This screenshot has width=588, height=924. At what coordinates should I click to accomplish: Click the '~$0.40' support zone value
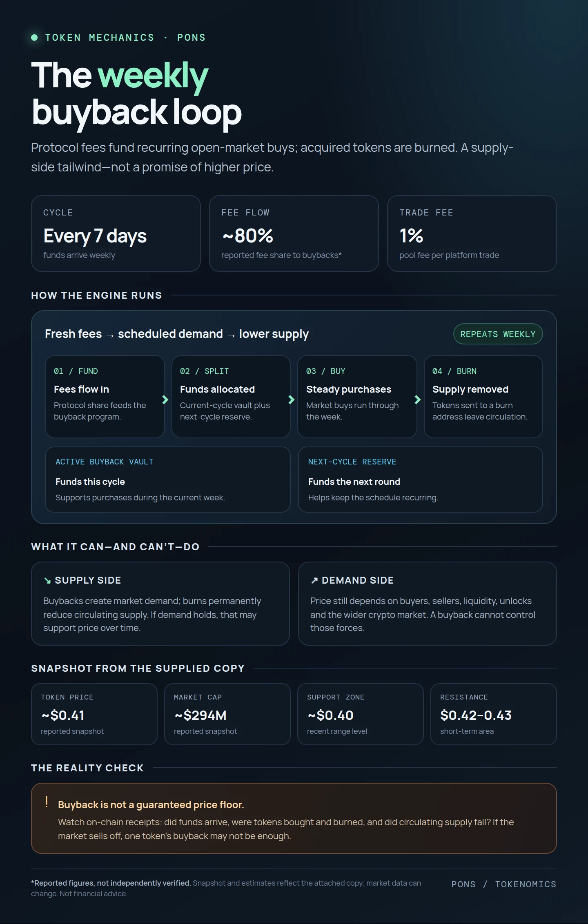click(x=330, y=715)
